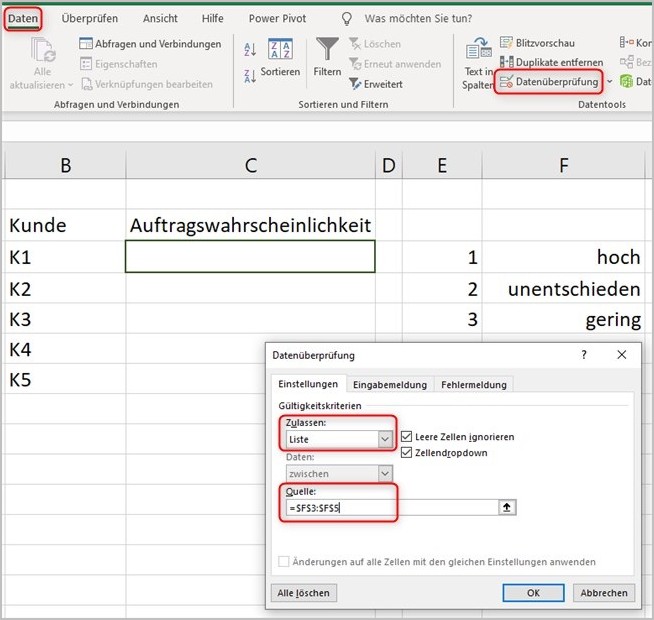Switch to the Einstellungen dialog tab

point(308,384)
